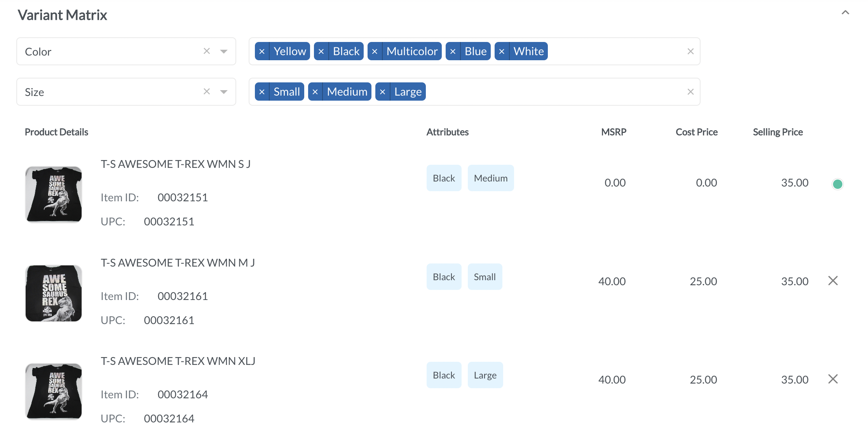Collapse the Variant Matrix section
Viewport: 868px width, 443px height.
point(845,12)
